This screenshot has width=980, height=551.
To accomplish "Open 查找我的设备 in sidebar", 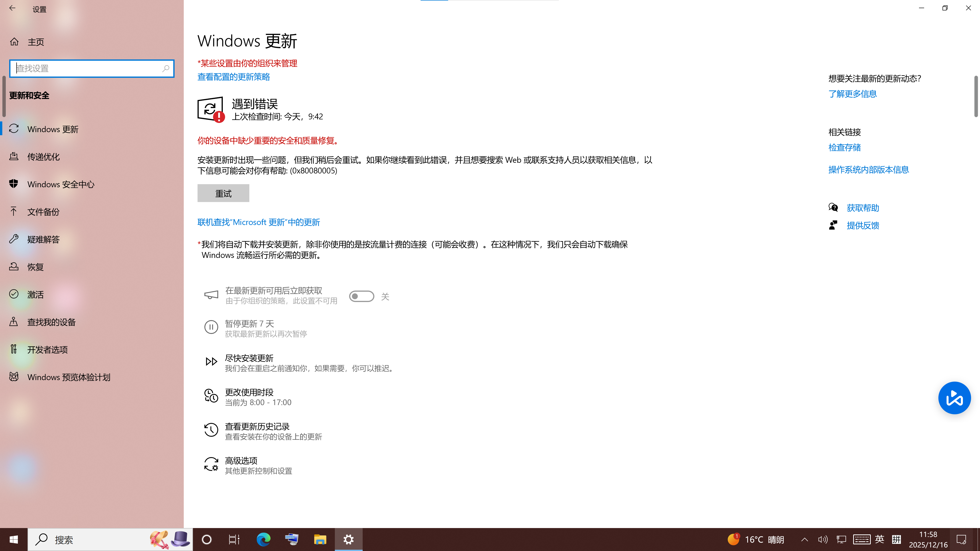I will 92,322.
